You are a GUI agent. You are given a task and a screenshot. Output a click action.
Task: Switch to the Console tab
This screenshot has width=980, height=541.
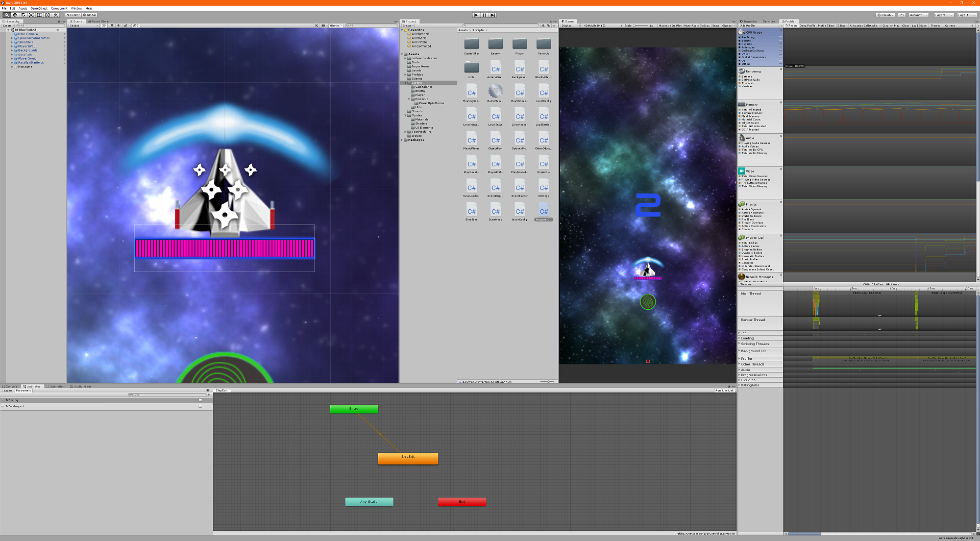pyautogui.click(x=11, y=386)
